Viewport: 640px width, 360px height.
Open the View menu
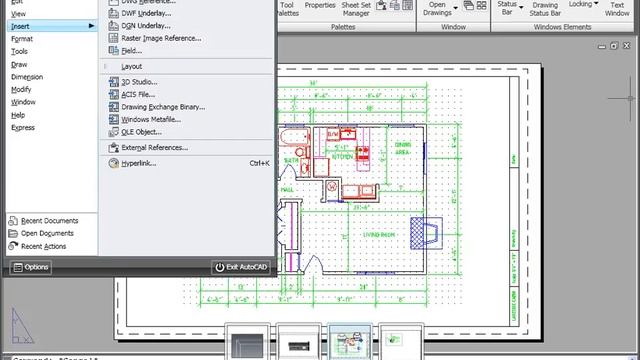[18, 14]
